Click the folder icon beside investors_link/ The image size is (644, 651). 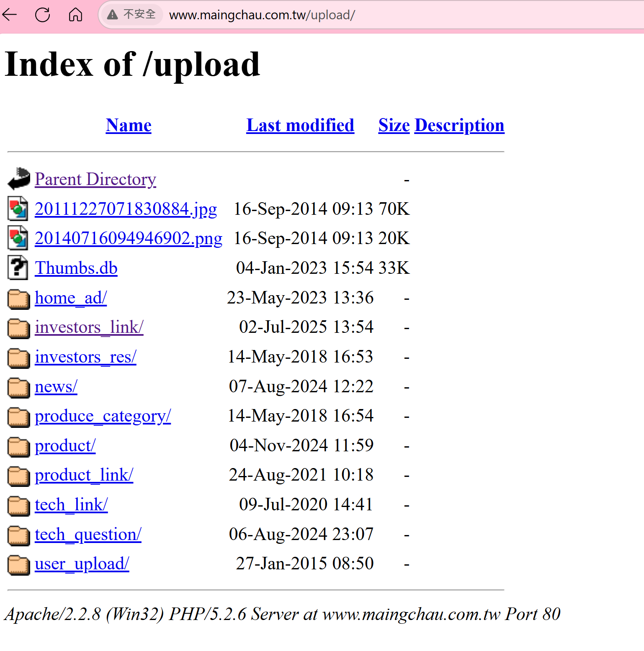[x=19, y=328]
